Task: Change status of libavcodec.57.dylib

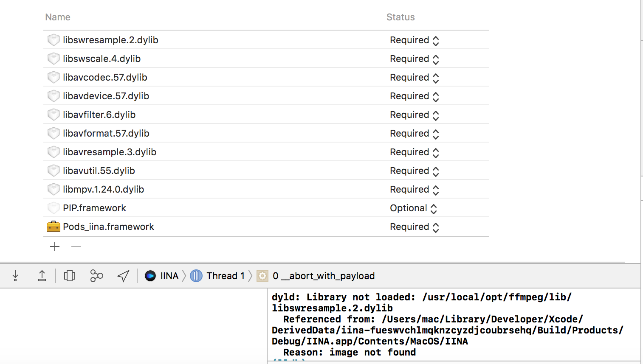Action: 415,78
